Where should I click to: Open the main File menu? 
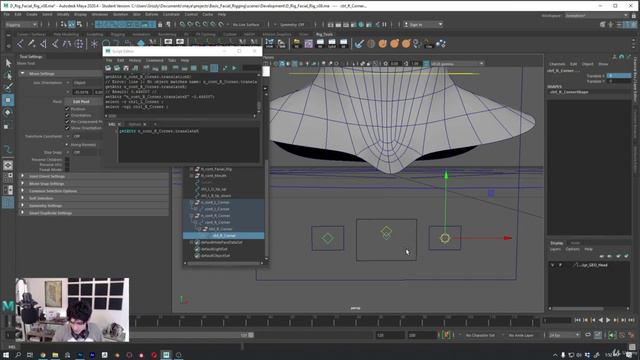tap(7, 14)
